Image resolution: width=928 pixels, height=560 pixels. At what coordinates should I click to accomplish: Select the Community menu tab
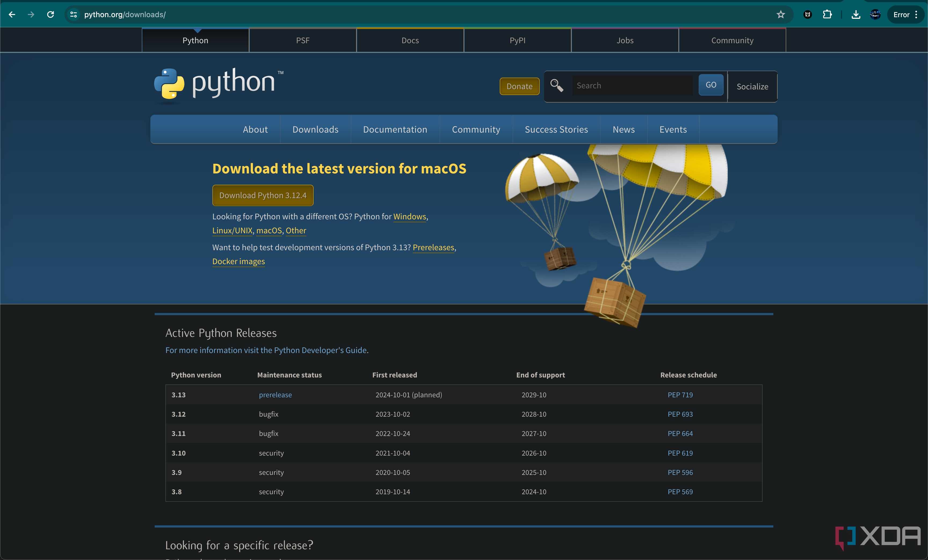pos(476,129)
